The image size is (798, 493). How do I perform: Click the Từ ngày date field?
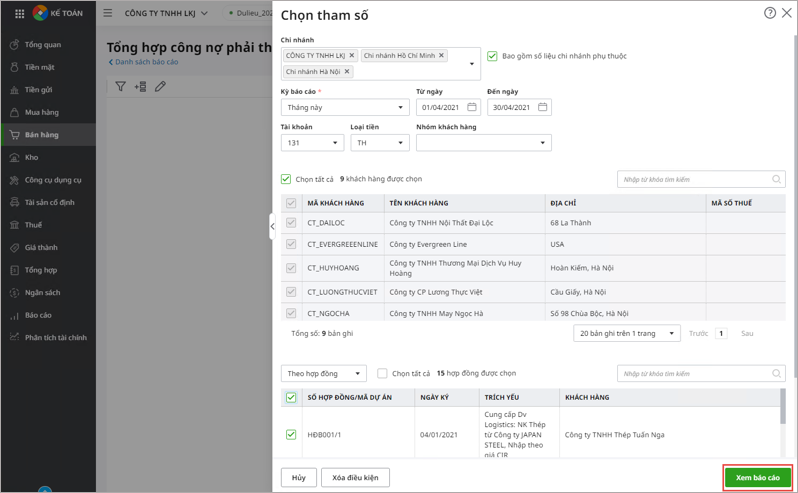pyautogui.click(x=448, y=107)
